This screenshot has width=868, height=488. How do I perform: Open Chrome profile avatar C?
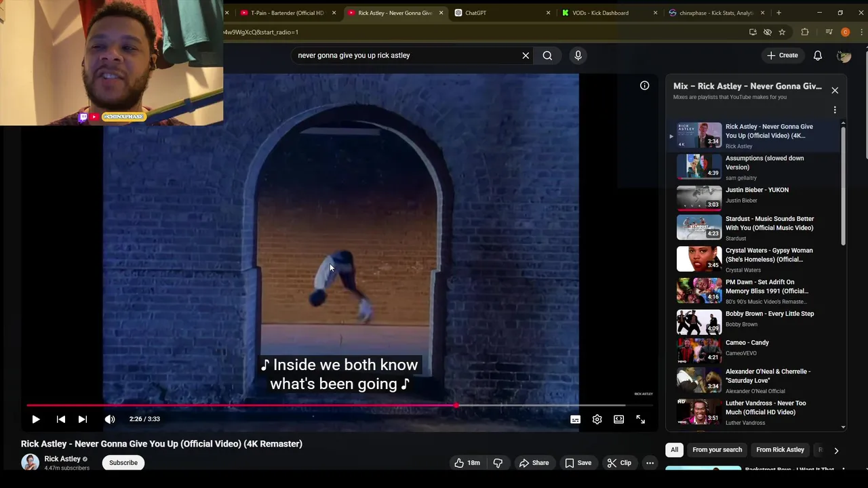click(845, 32)
